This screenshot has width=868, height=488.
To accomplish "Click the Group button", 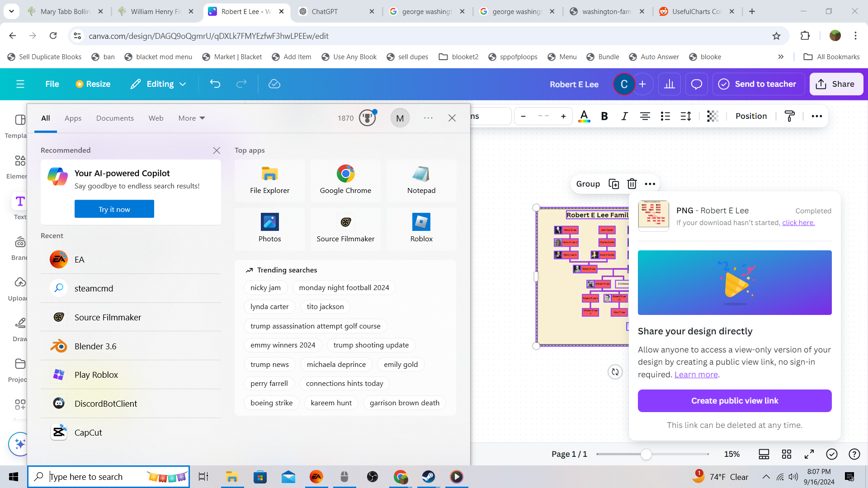I will pos(588,184).
